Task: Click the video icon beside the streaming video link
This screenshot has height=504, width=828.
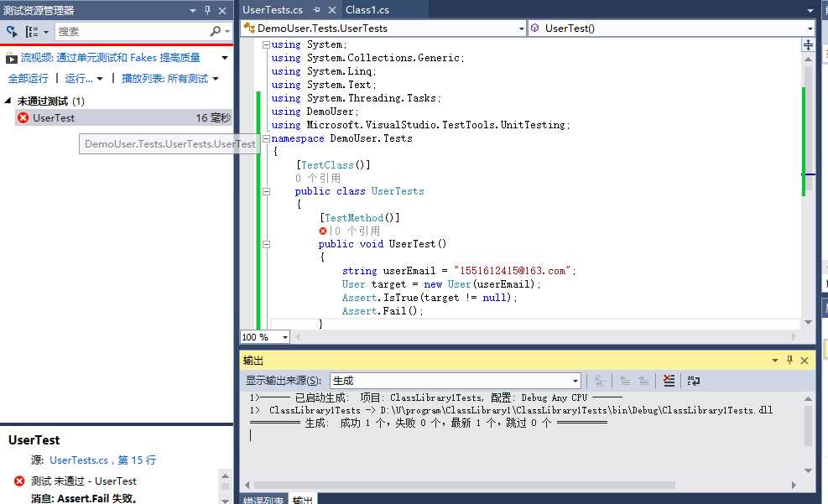Action: pyautogui.click(x=12, y=58)
